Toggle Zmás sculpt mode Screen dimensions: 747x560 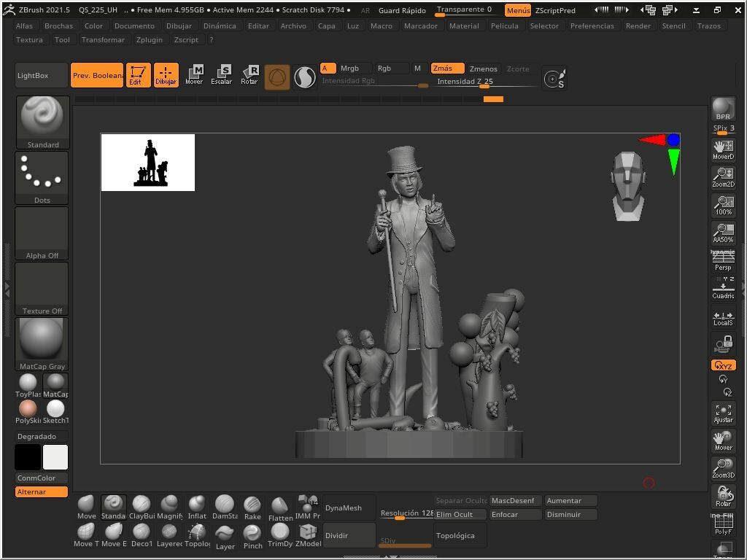pos(447,68)
